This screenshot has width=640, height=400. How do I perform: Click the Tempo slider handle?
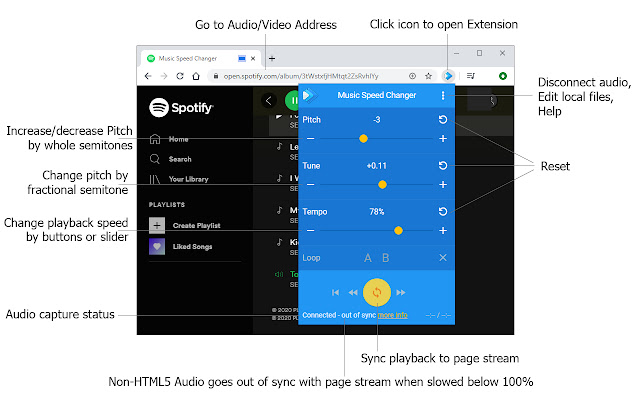(398, 231)
